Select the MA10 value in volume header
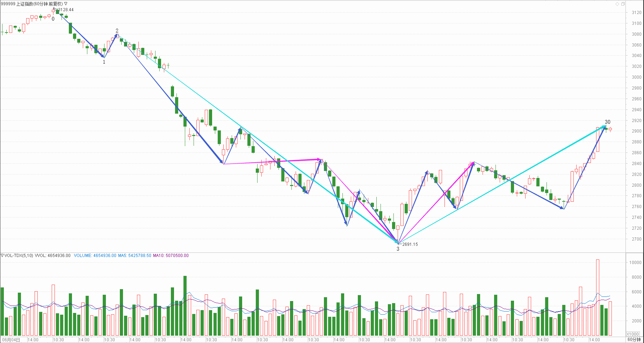 click(171, 256)
